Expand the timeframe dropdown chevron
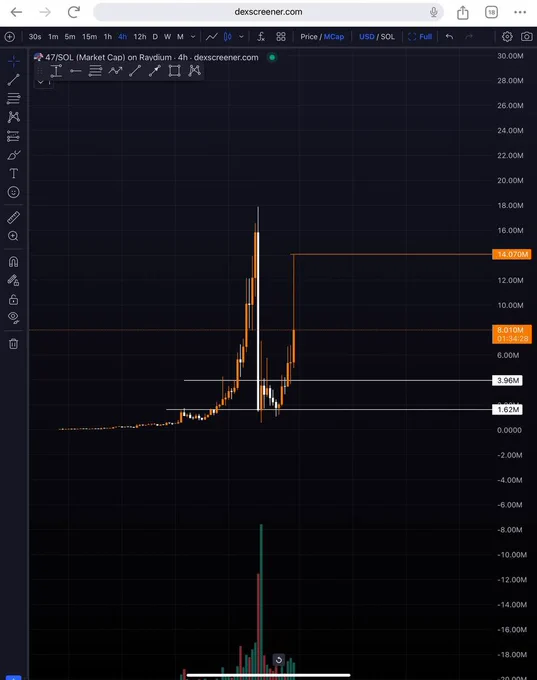 click(x=193, y=37)
